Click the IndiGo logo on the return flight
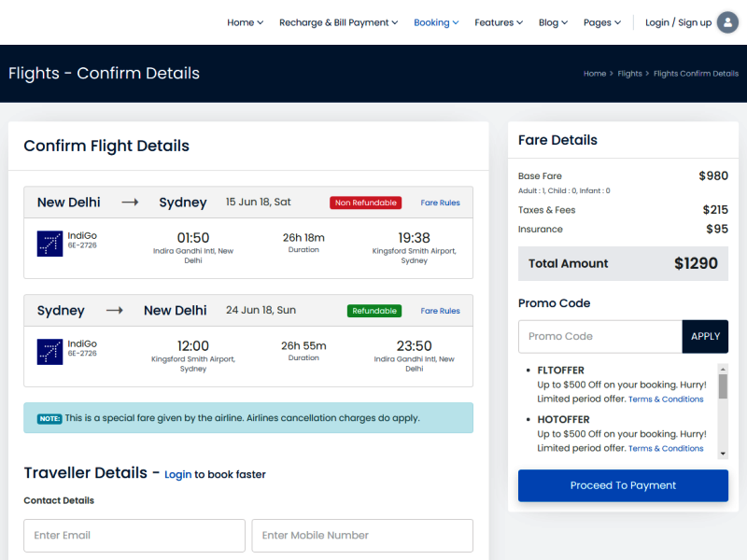747x560 pixels. click(49, 351)
